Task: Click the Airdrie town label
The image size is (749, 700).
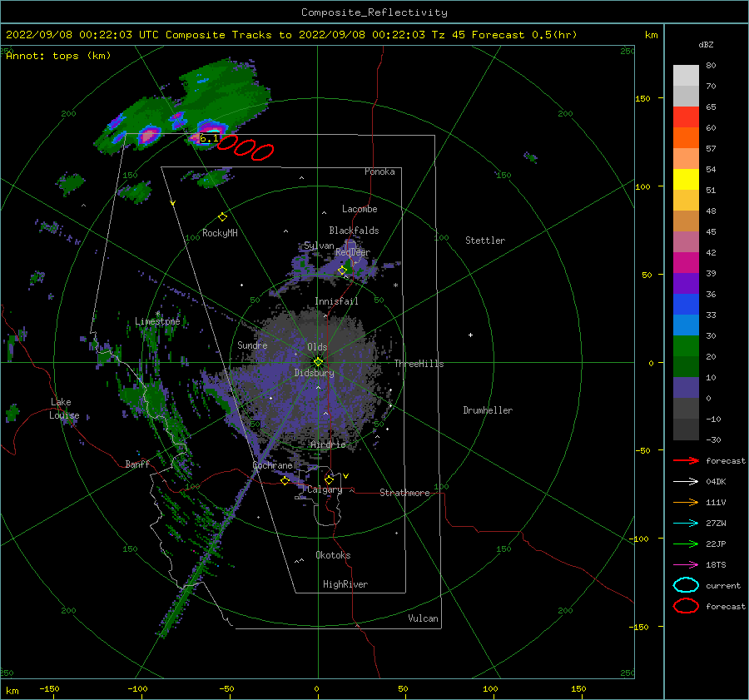Action: pos(328,444)
